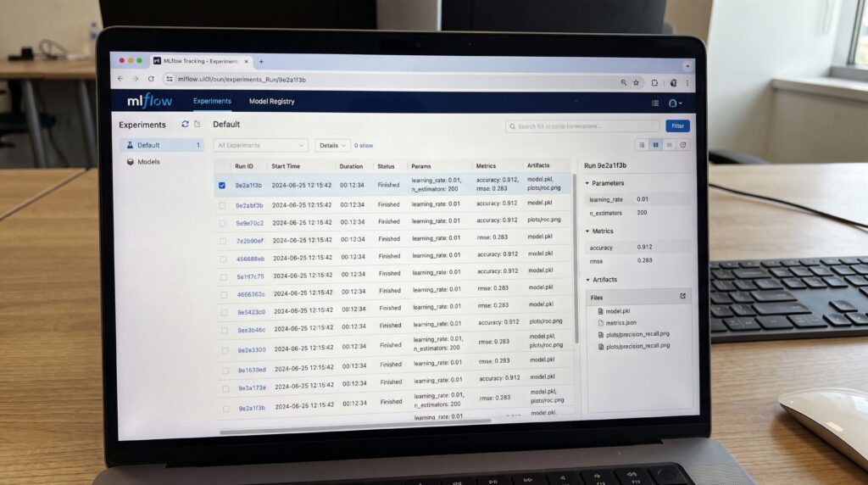
Task: Open the site information icon in the address bar
Action: tap(170, 79)
